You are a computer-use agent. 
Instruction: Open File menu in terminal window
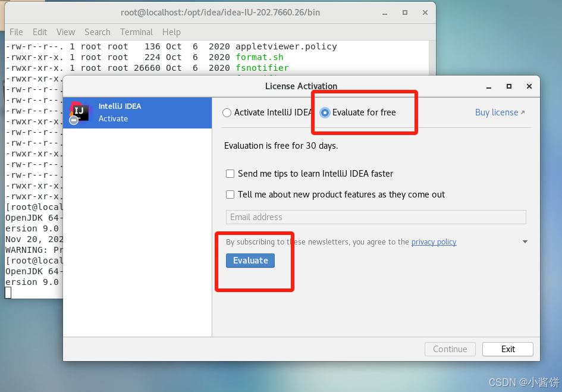[x=16, y=32]
